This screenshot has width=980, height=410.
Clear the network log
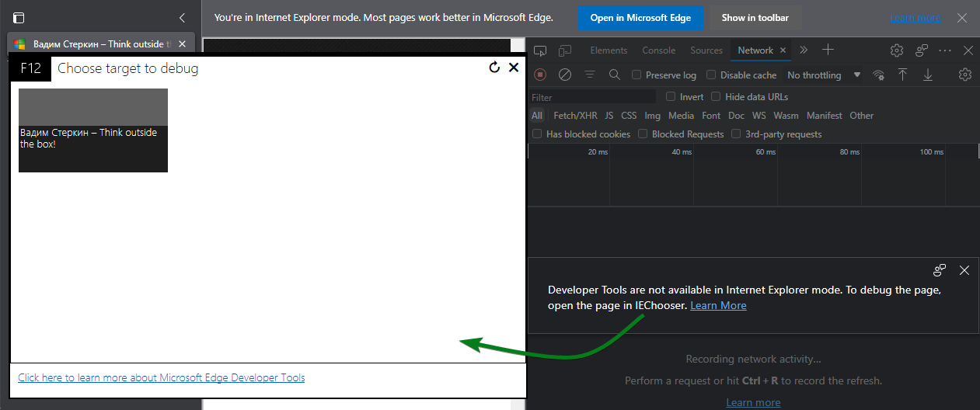[565, 75]
